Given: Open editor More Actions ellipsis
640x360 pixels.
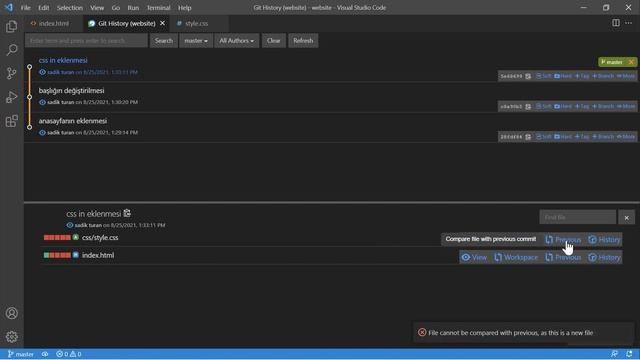Looking at the screenshot, I should (629, 23).
